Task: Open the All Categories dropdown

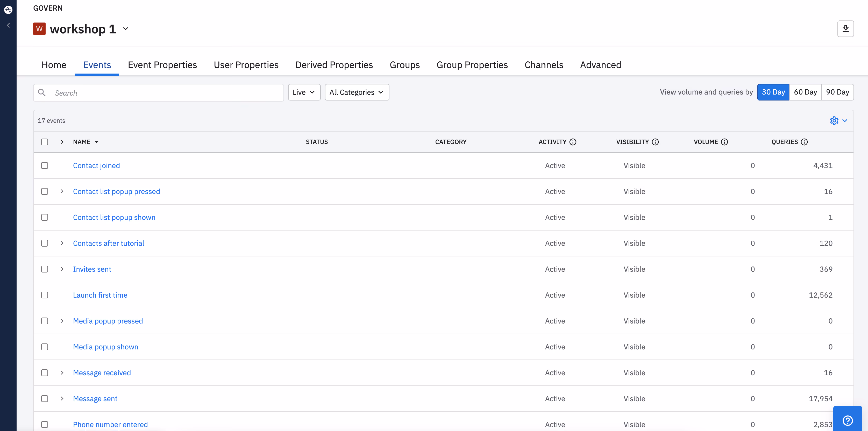Action: pos(357,92)
